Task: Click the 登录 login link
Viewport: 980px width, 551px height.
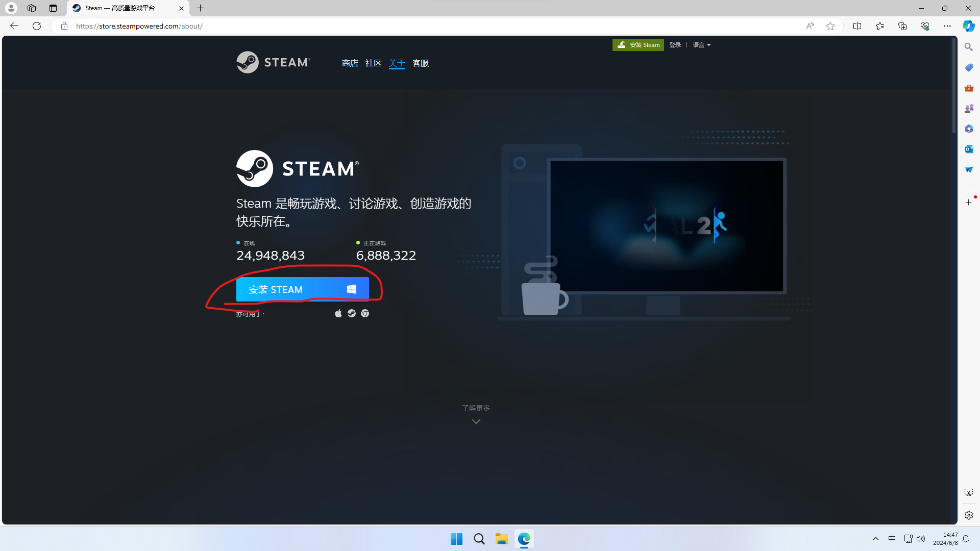Action: (675, 45)
